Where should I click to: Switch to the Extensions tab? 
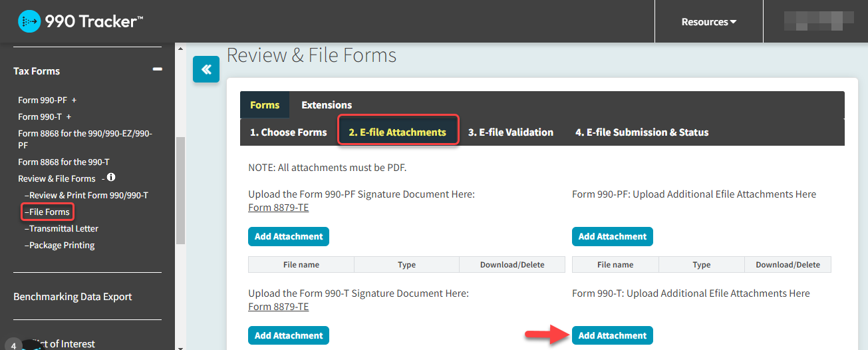327,105
